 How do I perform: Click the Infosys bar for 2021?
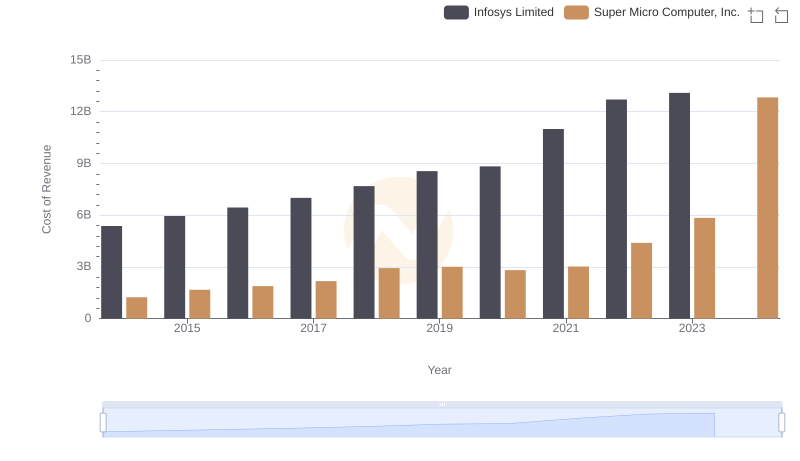553,224
